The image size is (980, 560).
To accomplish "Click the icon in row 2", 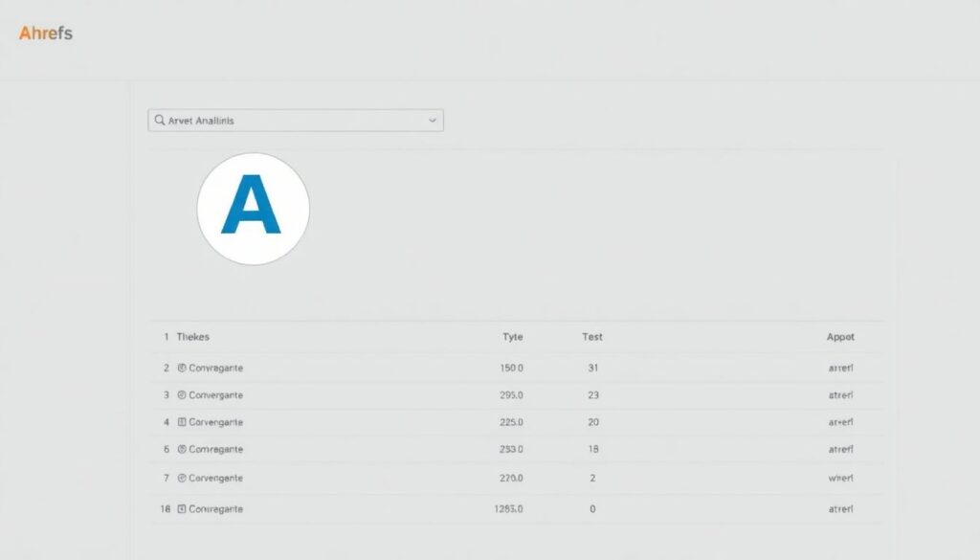I will tap(182, 369).
